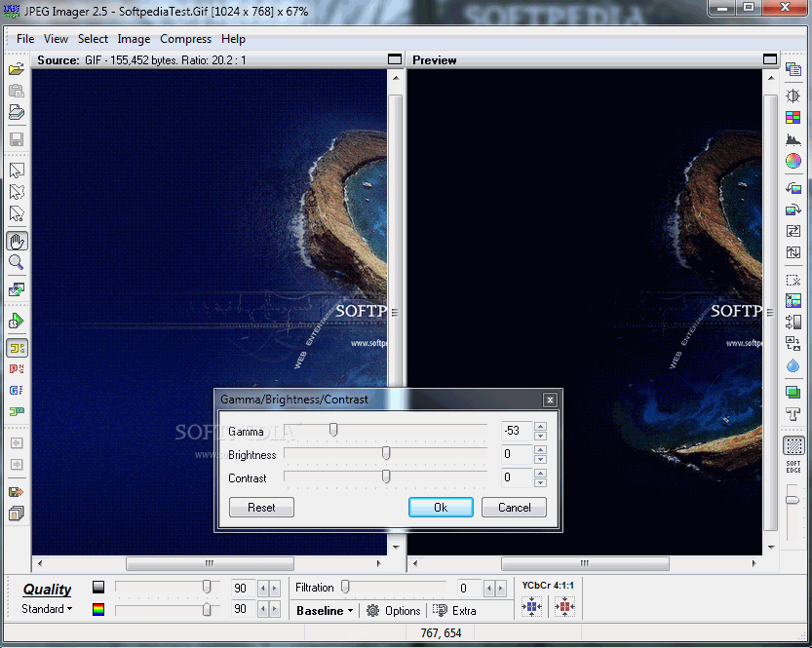Image resolution: width=812 pixels, height=648 pixels.
Task: Click the flip horizontal icon
Action: pyautogui.click(x=793, y=231)
